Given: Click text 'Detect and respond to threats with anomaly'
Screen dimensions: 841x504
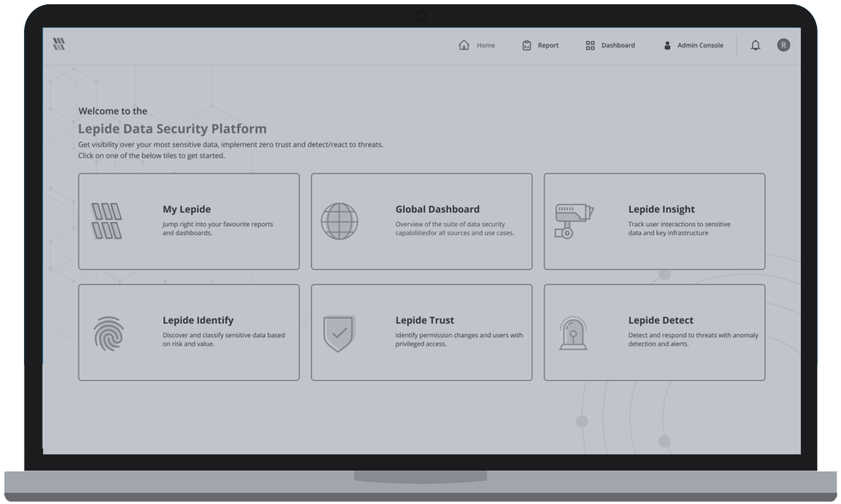Looking at the screenshot, I should 693,335.
